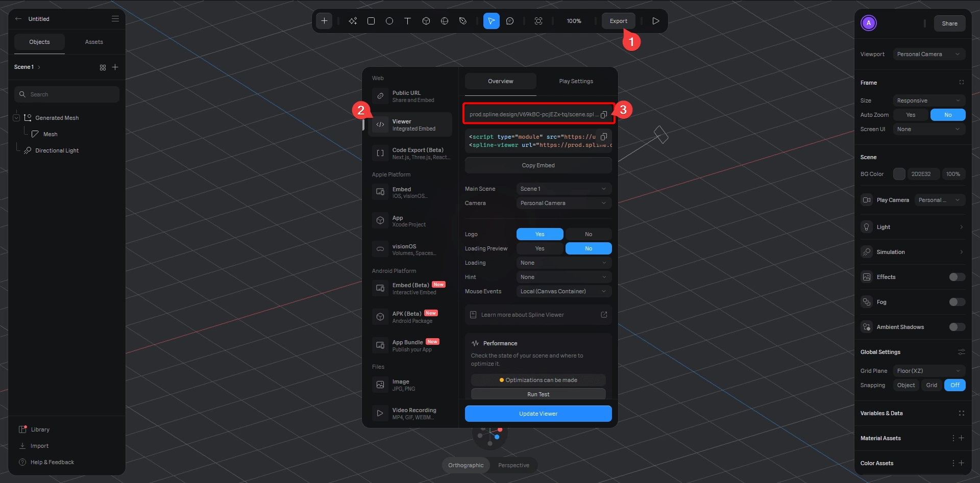Switch to the Play Settings tab

[576, 81]
